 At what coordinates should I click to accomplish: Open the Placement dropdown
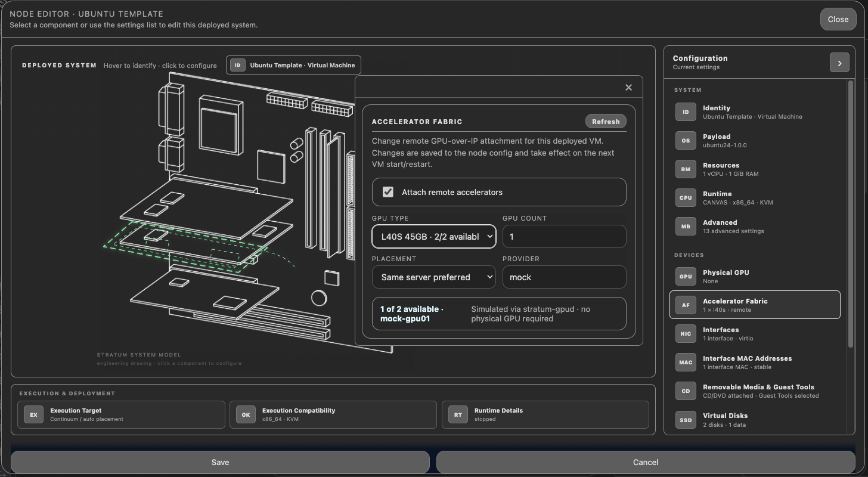434,277
